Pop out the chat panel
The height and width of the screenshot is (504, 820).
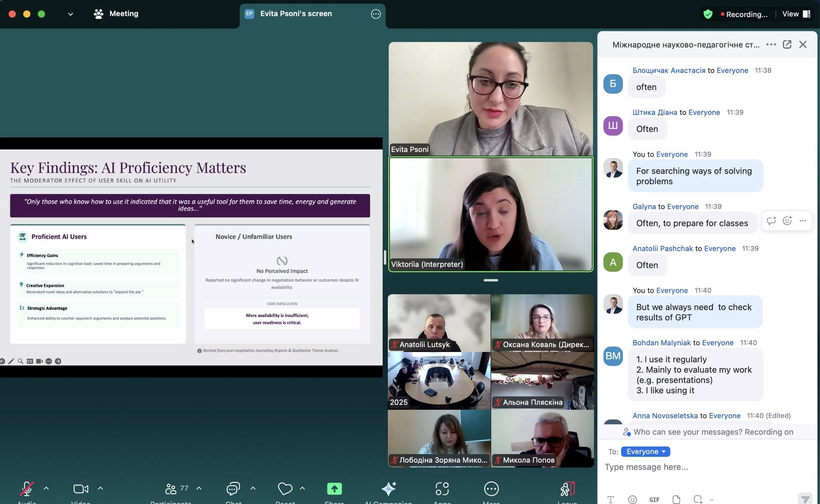[x=787, y=44]
